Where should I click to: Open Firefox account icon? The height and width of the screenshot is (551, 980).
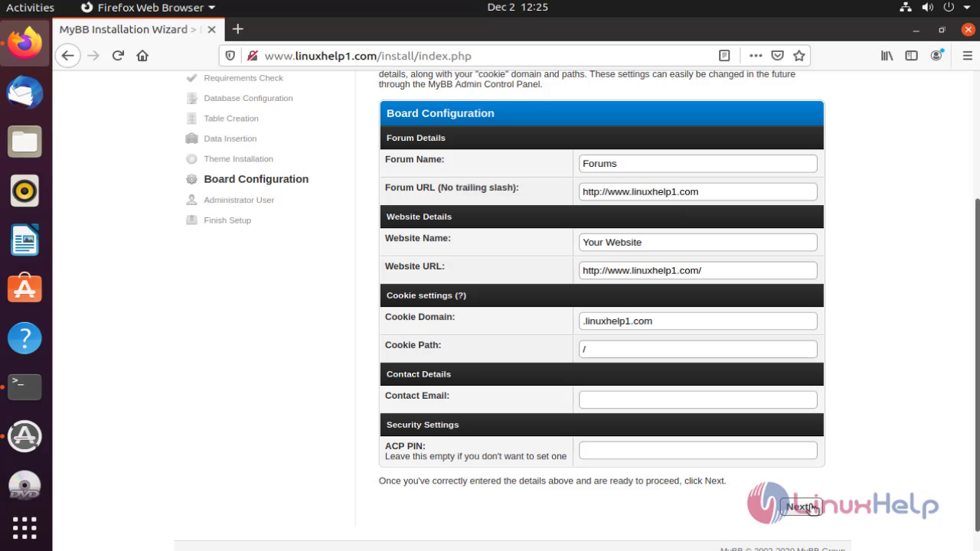coord(936,56)
